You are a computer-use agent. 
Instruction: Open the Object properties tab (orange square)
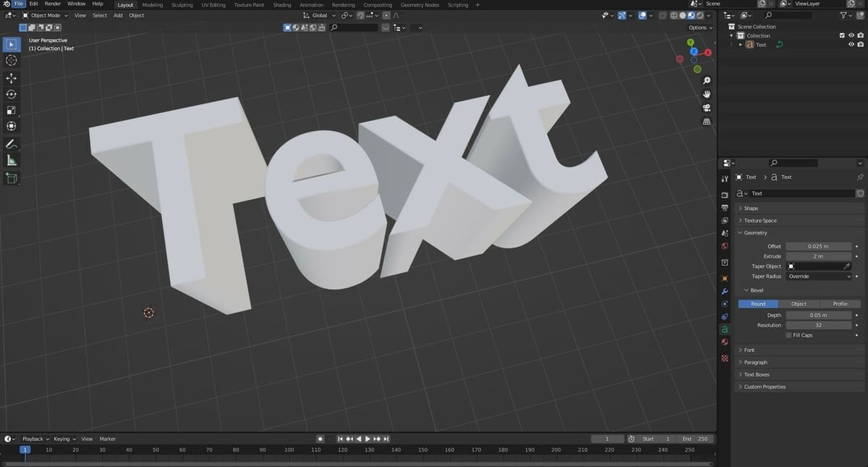(725, 278)
